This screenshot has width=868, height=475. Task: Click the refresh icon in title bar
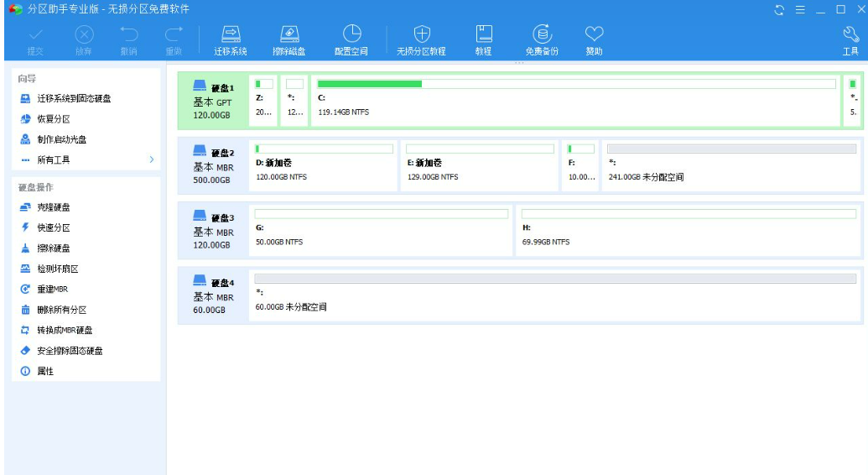(780, 9)
